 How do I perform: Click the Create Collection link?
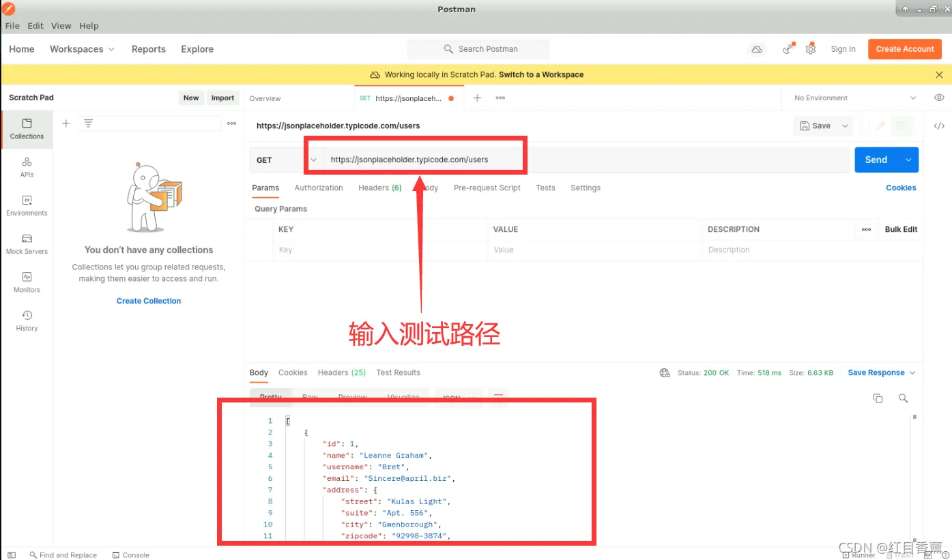coord(149,301)
